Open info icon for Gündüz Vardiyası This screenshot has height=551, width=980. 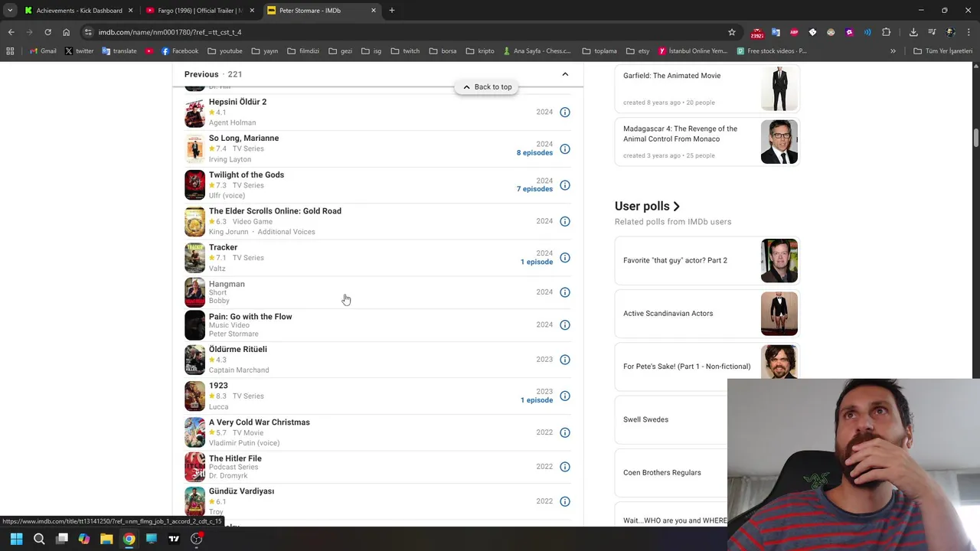(x=565, y=502)
